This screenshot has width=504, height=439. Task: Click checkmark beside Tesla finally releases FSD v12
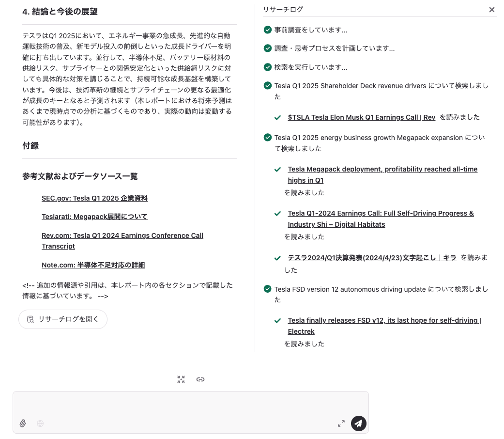pos(278,321)
